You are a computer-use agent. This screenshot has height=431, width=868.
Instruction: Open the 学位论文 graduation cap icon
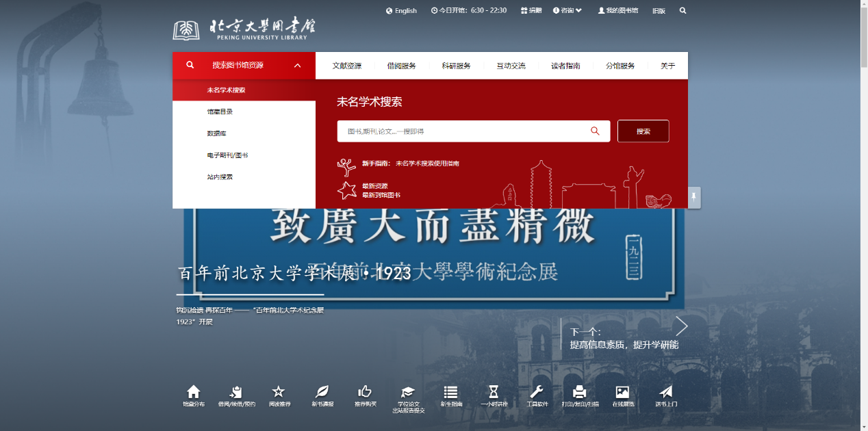(x=408, y=391)
